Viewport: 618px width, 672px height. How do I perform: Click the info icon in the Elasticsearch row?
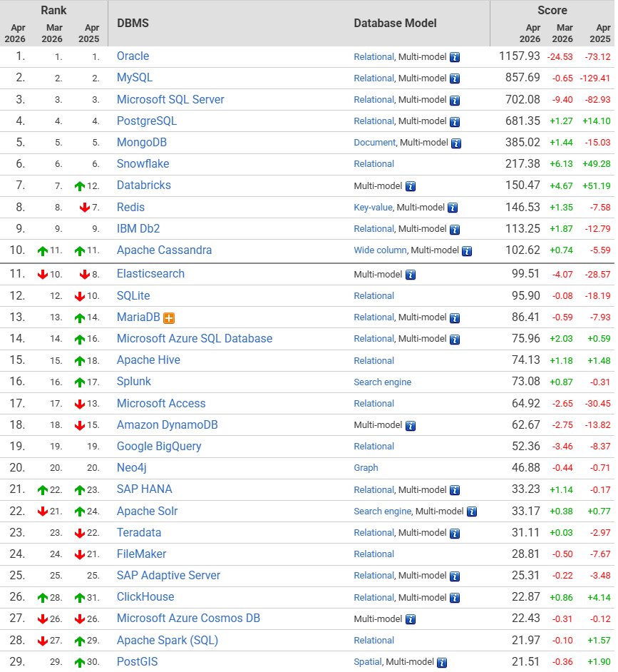pyautogui.click(x=411, y=275)
